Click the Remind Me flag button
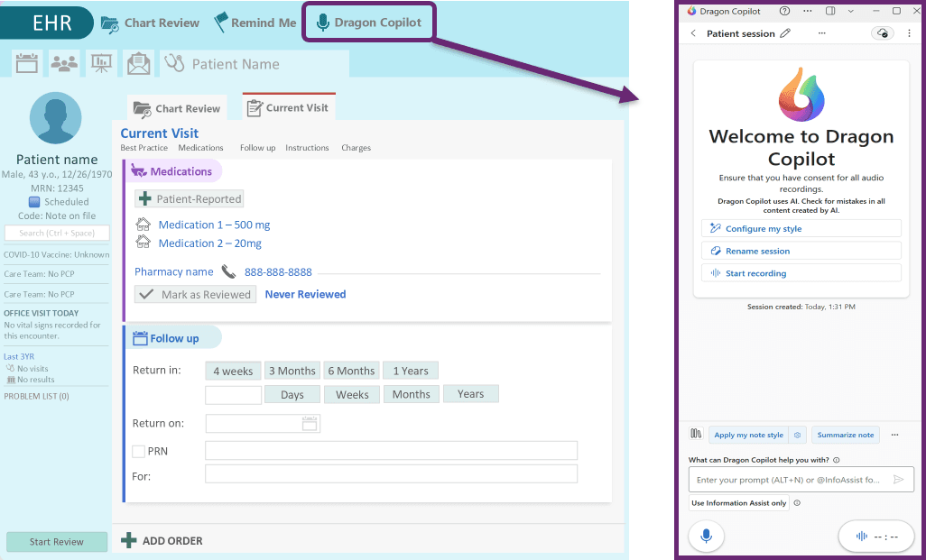This screenshot has height=560, width=926. click(255, 23)
